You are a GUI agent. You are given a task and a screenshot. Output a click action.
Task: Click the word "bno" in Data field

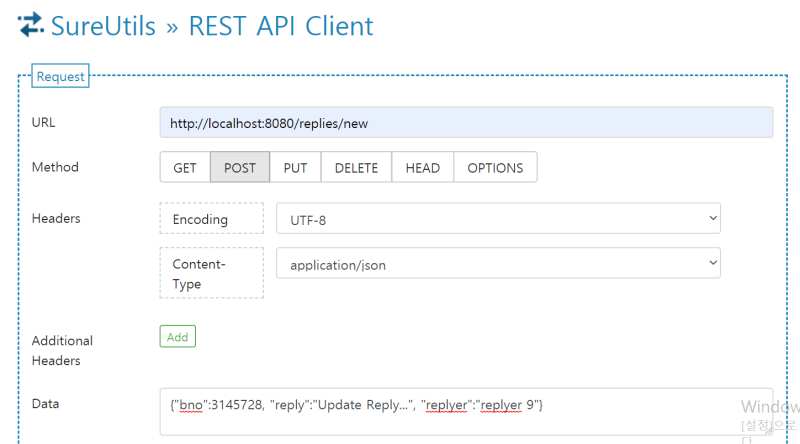point(190,405)
